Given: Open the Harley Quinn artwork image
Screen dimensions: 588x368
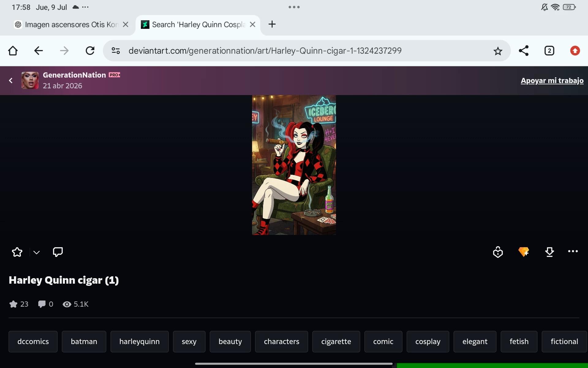Looking at the screenshot, I should pyautogui.click(x=294, y=165).
